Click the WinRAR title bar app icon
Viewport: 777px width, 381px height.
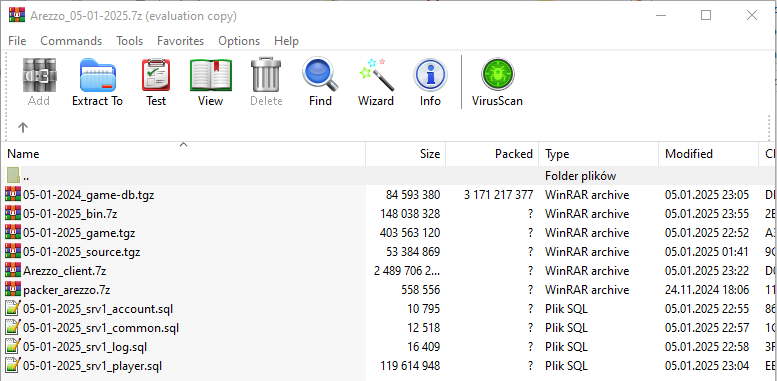(x=17, y=15)
